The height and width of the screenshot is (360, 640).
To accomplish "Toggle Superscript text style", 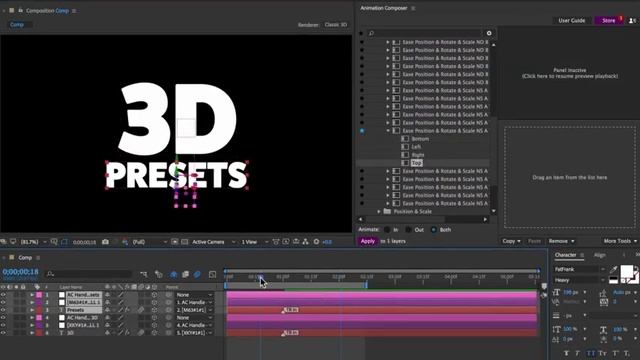I will 616,353.
